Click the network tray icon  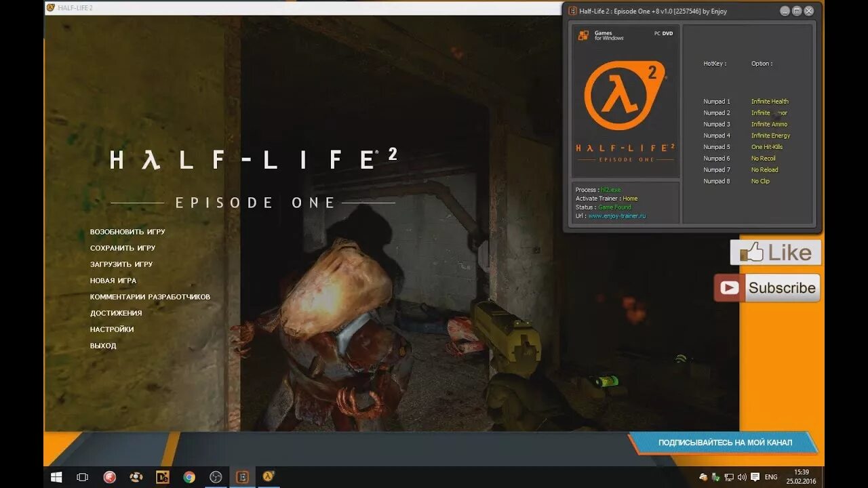[x=729, y=477]
